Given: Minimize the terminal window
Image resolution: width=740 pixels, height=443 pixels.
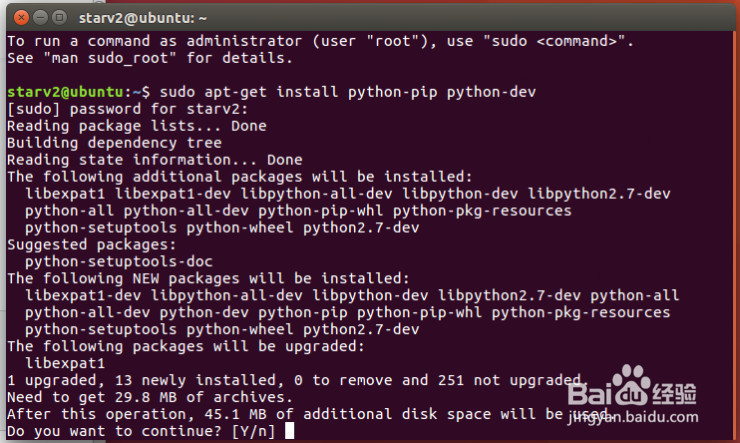Looking at the screenshot, I should click(x=36, y=15).
